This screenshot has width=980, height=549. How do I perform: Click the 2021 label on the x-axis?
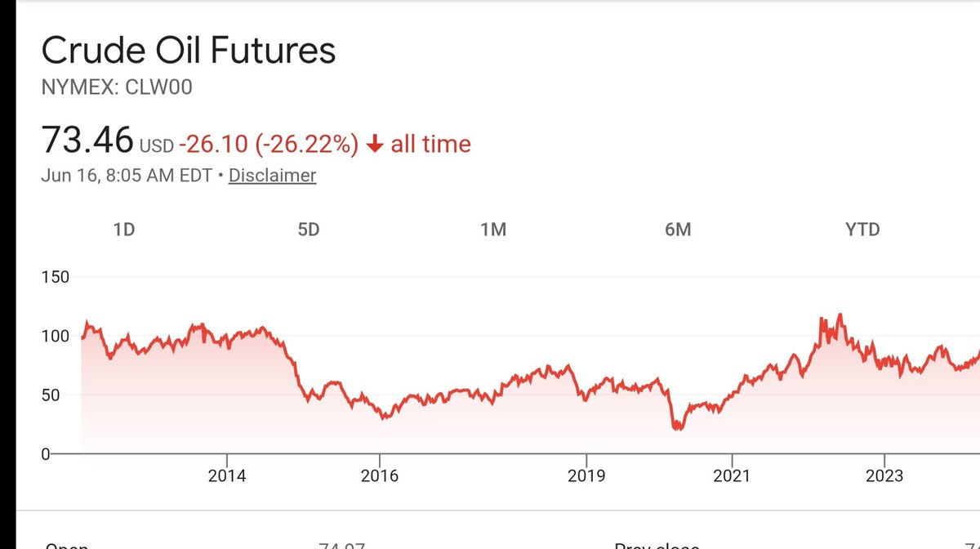[732, 475]
